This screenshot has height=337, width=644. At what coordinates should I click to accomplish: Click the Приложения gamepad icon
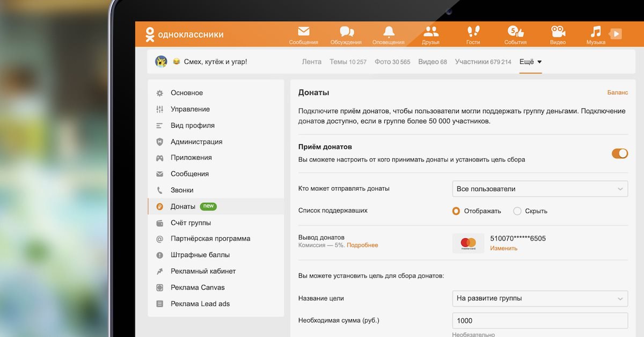[159, 158]
